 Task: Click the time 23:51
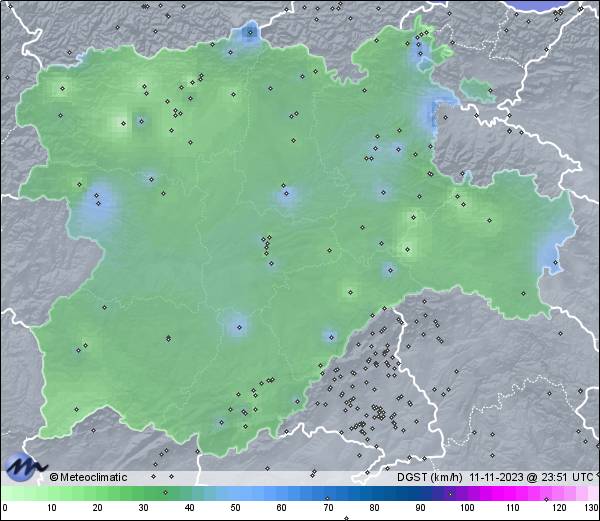tap(553, 477)
